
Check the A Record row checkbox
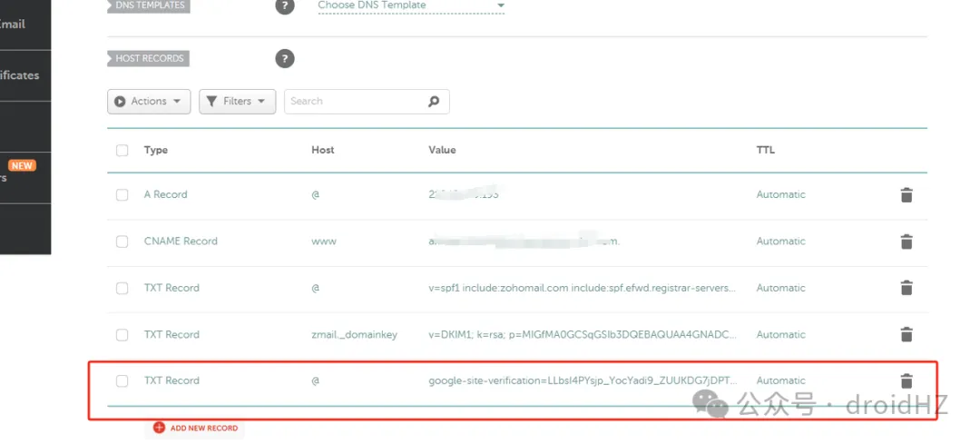click(122, 195)
